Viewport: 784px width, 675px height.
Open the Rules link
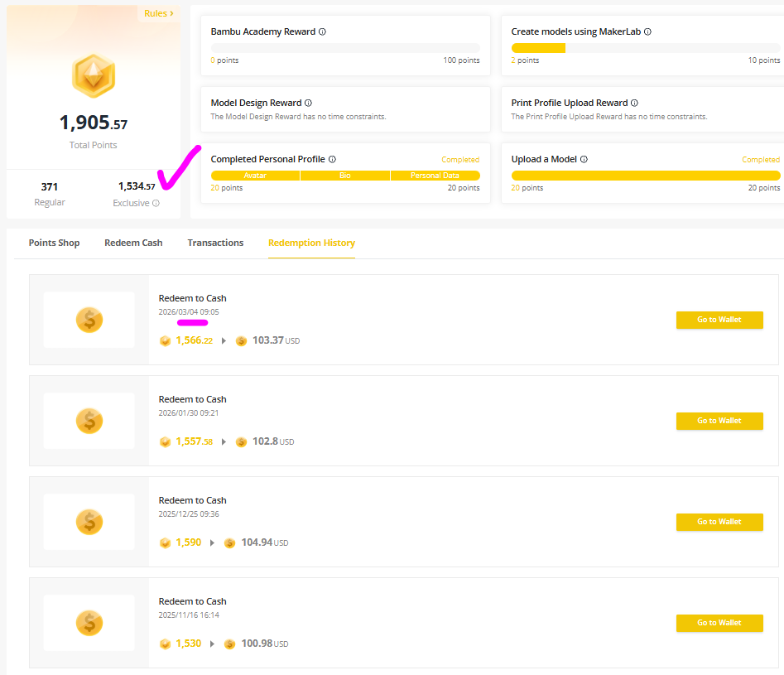coord(158,13)
